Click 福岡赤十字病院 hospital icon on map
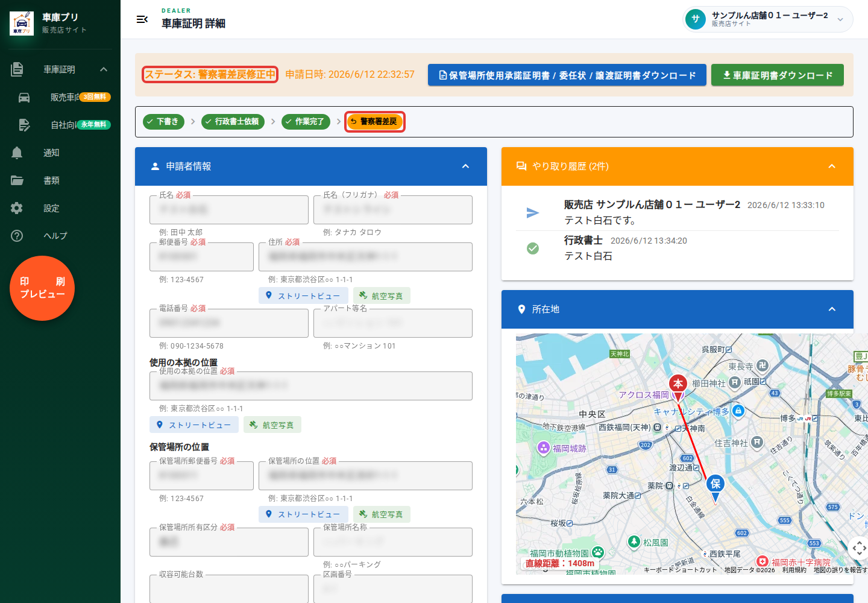Screen dimensions: 868x603 [x=763, y=561]
